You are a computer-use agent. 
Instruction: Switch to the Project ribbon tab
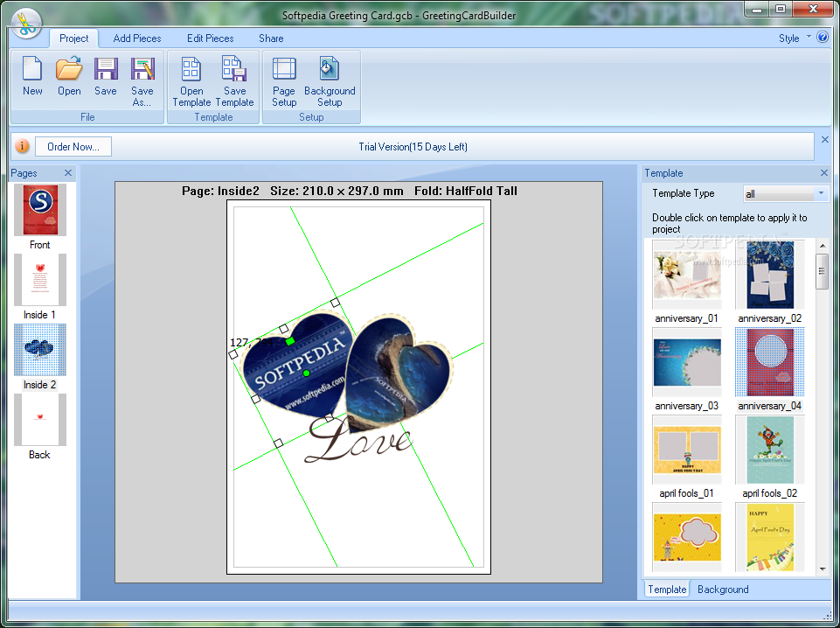74,38
